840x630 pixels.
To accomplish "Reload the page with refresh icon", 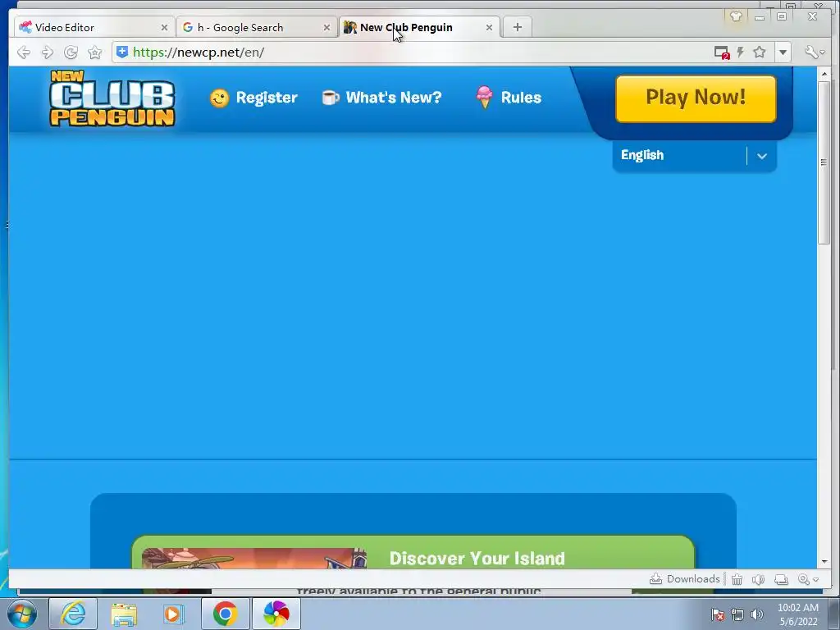I will tap(71, 52).
